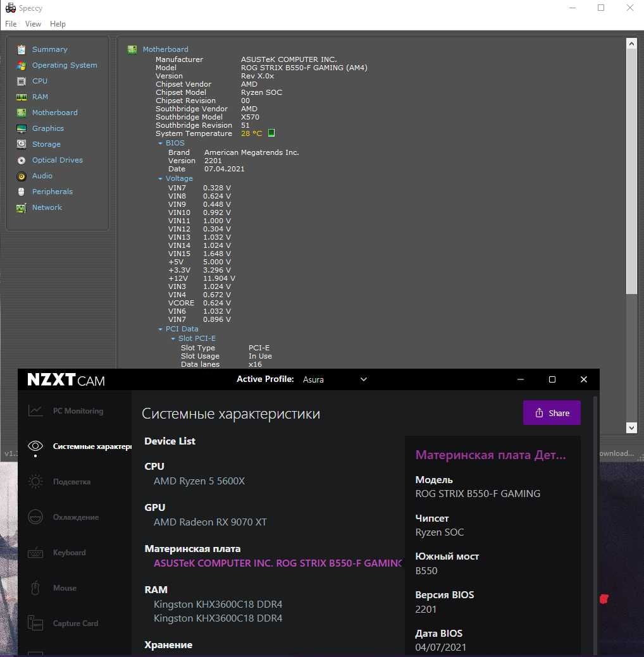The image size is (644, 657).
Task: Click the Speccy scrollbar down arrow
Action: pyautogui.click(x=631, y=427)
